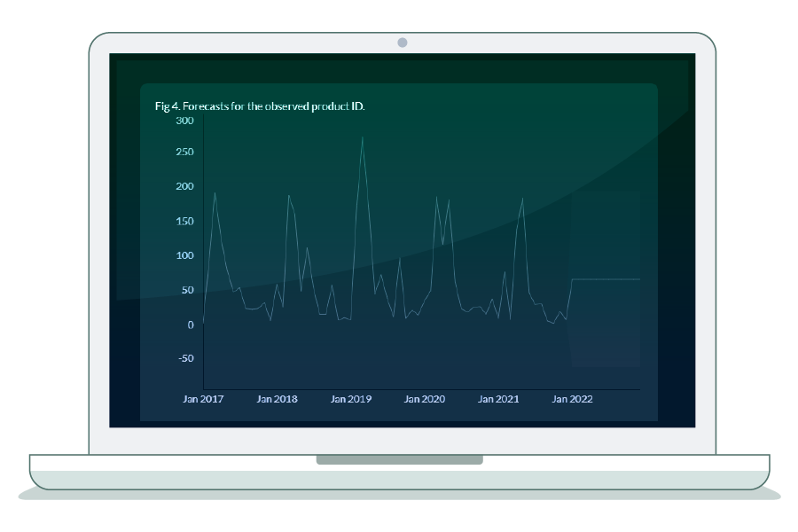Click the laptop lid opening notch
798x532 pixels.
tap(399, 460)
